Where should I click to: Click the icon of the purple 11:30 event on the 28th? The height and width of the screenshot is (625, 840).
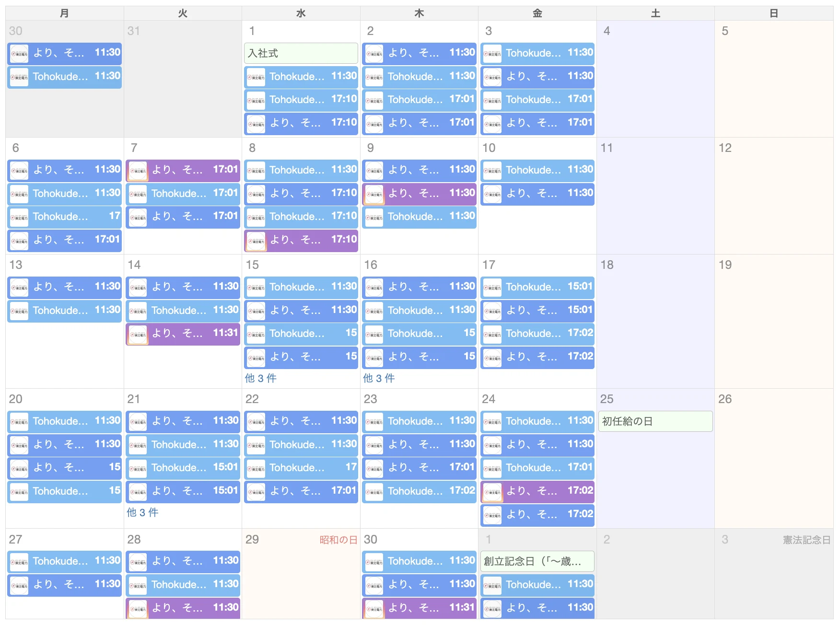[x=138, y=609]
